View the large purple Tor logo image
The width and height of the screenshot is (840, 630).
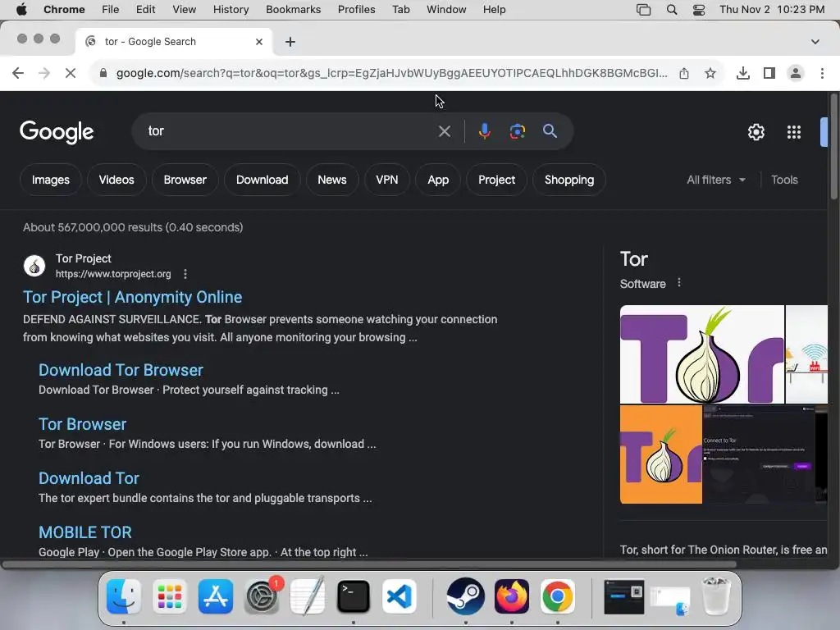pos(702,354)
